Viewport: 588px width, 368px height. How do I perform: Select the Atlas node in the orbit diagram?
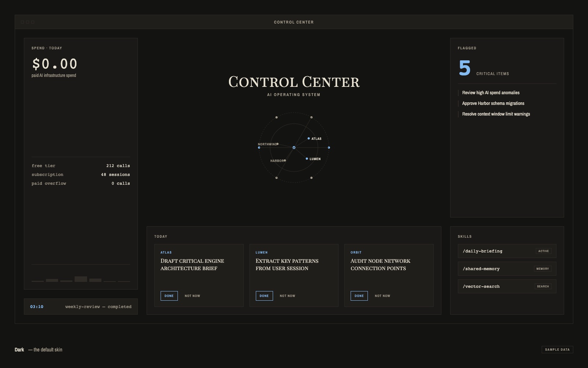pos(309,138)
